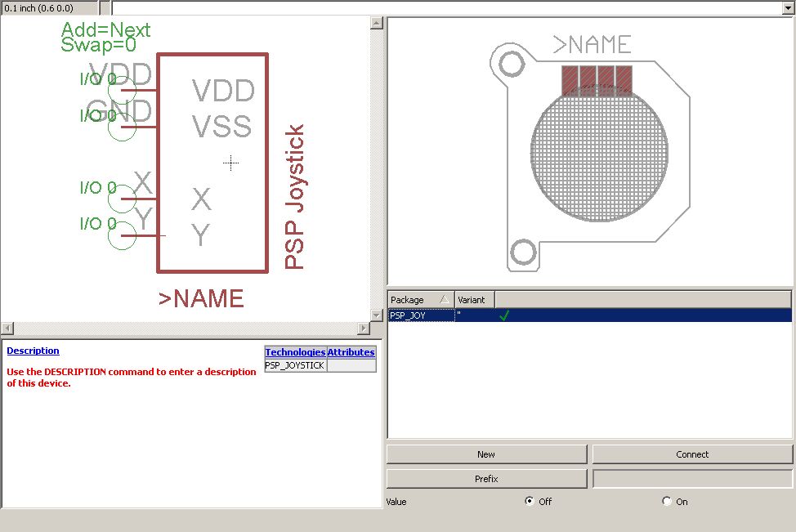Viewport: 796px width, 532px height.
Task: Click the symbol pane scroll-up arrow
Action: point(376,23)
